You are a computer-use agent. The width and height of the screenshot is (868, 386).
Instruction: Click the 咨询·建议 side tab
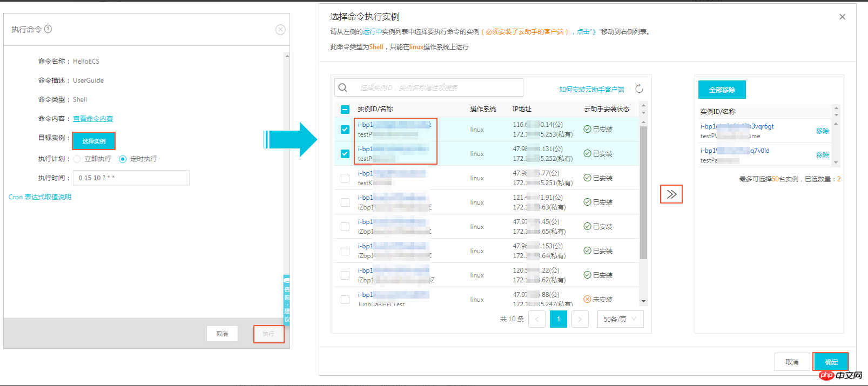tap(287, 300)
